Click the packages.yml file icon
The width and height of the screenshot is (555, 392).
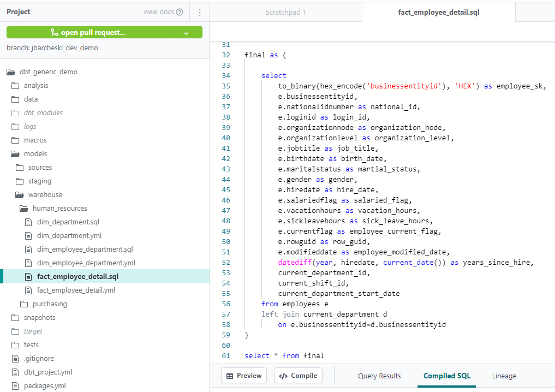[x=15, y=386]
